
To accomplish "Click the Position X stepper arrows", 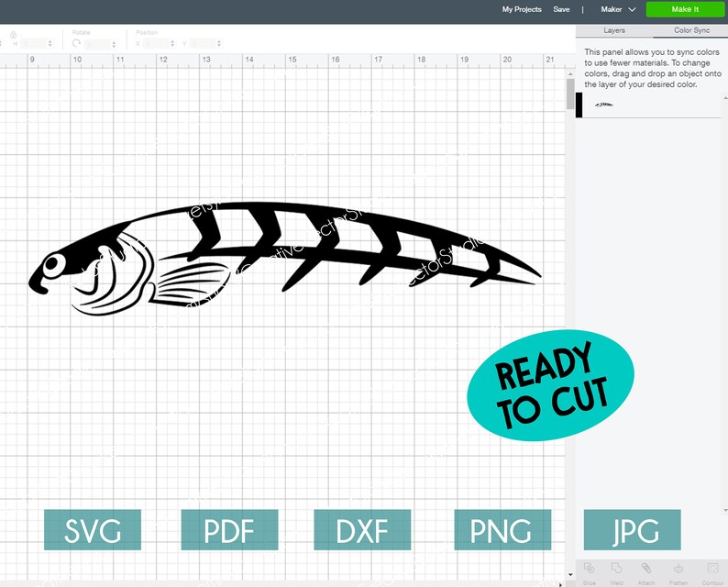I will coord(172,44).
